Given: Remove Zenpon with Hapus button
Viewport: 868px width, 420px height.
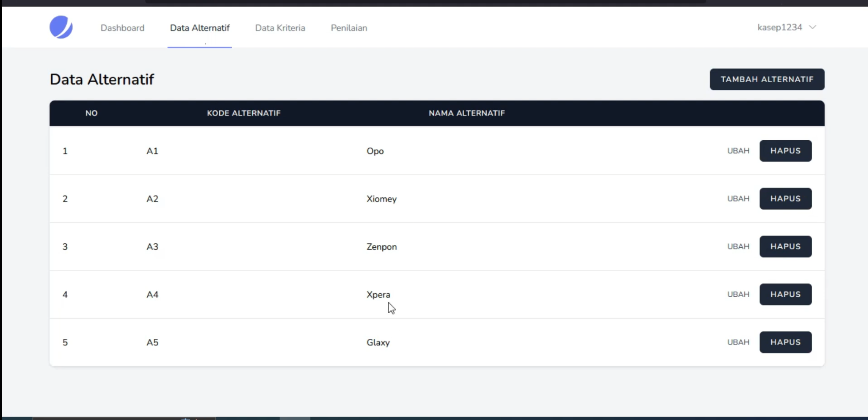Looking at the screenshot, I should click(785, 247).
